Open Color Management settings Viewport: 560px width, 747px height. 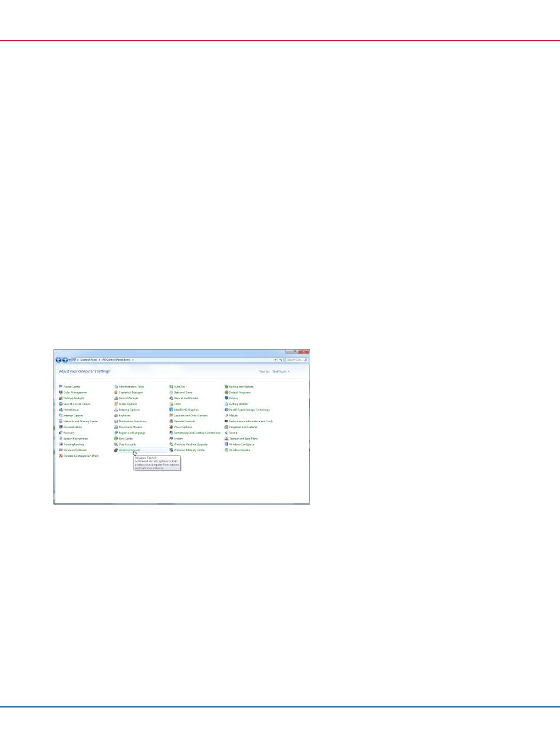[73, 392]
